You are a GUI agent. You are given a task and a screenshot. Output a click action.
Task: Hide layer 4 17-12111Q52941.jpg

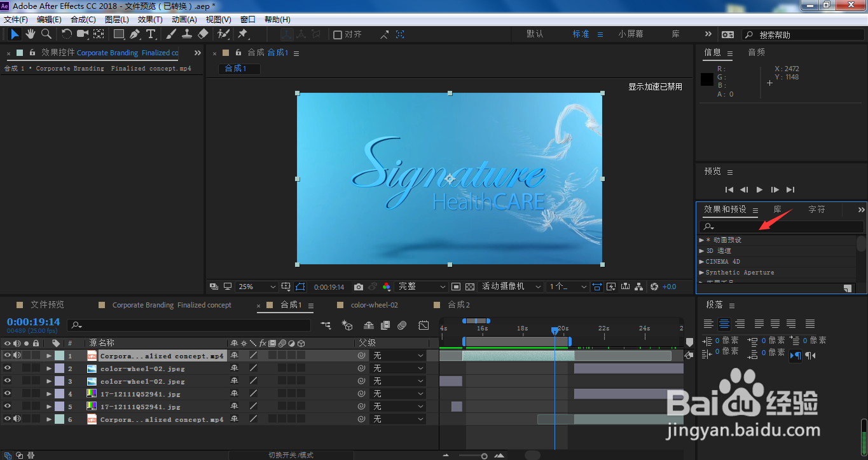(x=8, y=394)
